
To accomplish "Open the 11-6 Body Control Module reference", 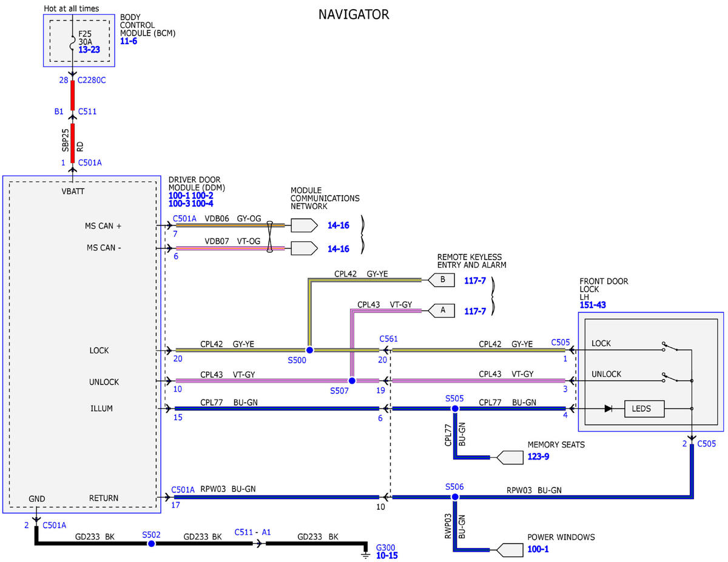I will 129,42.
